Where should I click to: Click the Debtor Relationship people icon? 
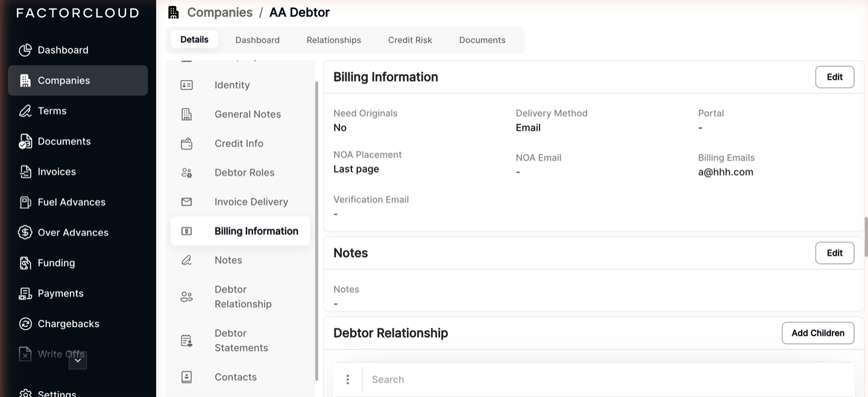point(187,297)
